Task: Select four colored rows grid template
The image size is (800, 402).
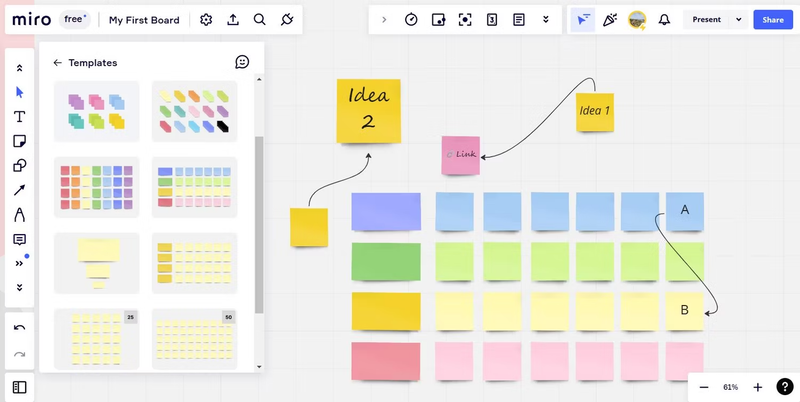Action: [194, 187]
